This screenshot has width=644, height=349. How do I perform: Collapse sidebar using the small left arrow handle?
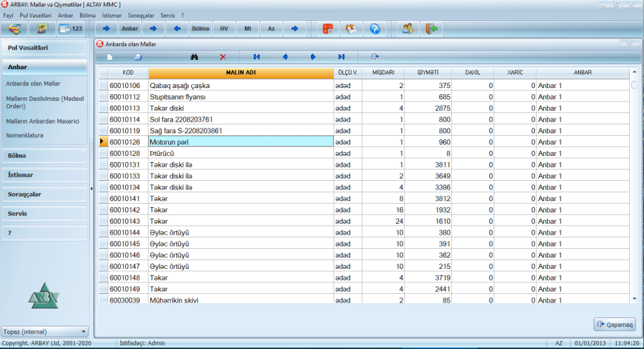click(x=91, y=188)
